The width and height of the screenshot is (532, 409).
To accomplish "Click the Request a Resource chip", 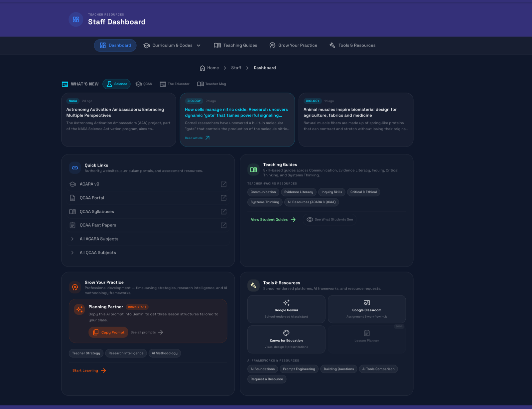I will 267,379.
